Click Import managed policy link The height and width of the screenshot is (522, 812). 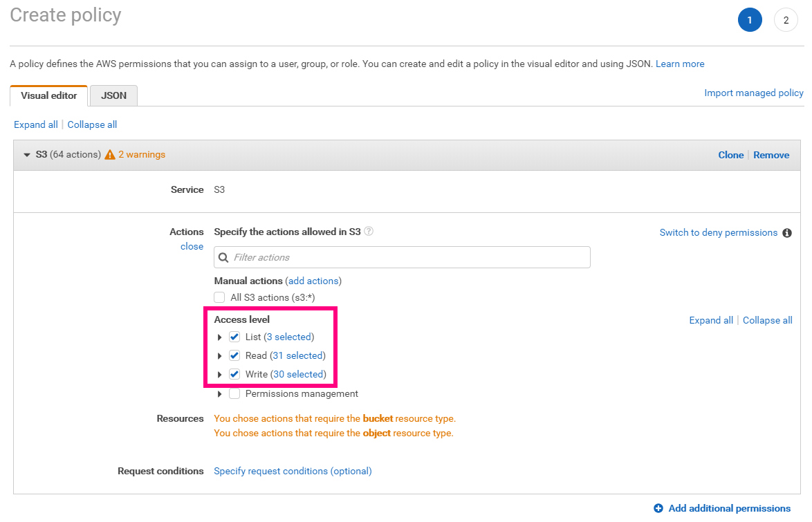[x=753, y=93]
